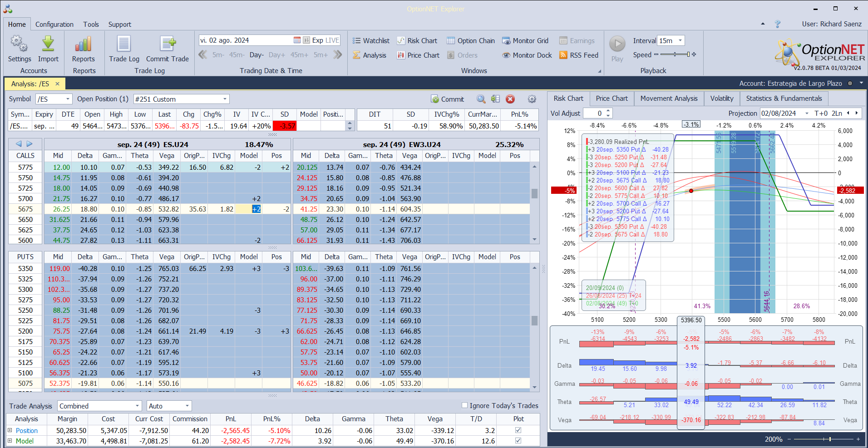Click the Commit button
This screenshot has width=868, height=448.
tap(448, 99)
